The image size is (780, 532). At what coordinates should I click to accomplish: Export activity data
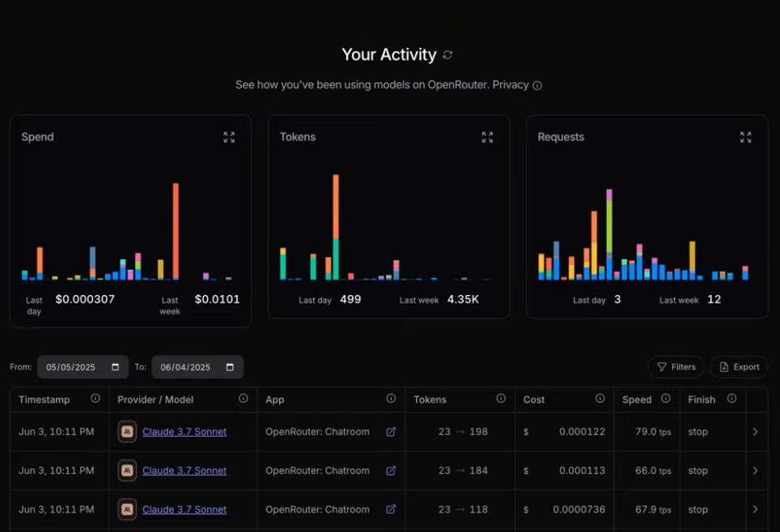pyautogui.click(x=739, y=367)
